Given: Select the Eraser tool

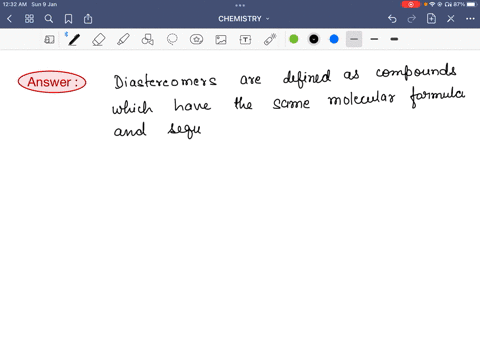Looking at the screenshot, I should (x=99, y=39).
